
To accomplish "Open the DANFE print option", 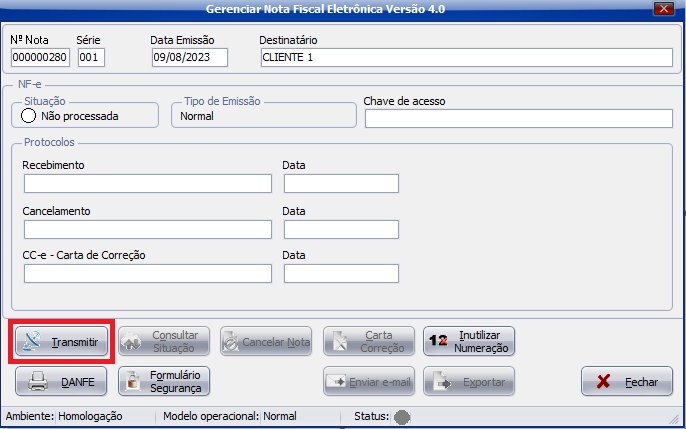I will coord(62,381).
